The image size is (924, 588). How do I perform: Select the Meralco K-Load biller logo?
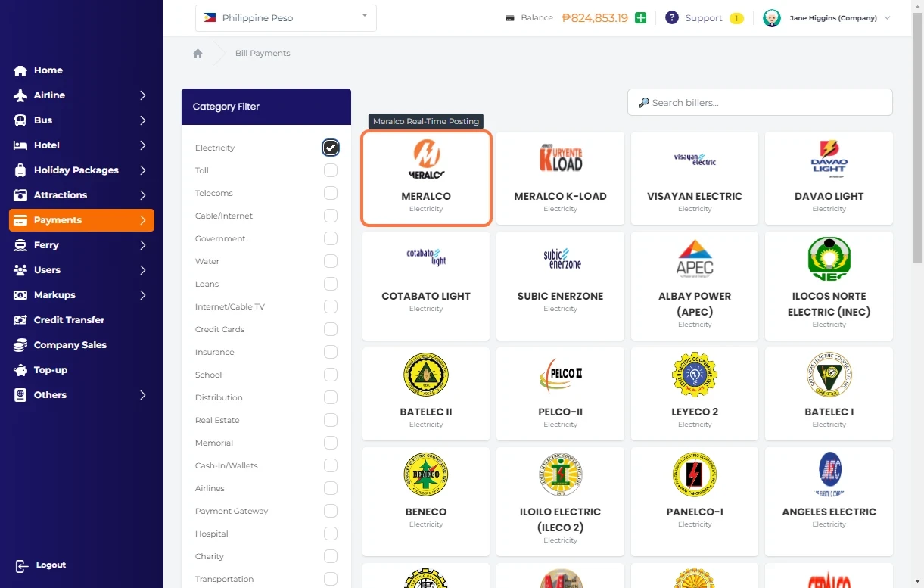560,159
